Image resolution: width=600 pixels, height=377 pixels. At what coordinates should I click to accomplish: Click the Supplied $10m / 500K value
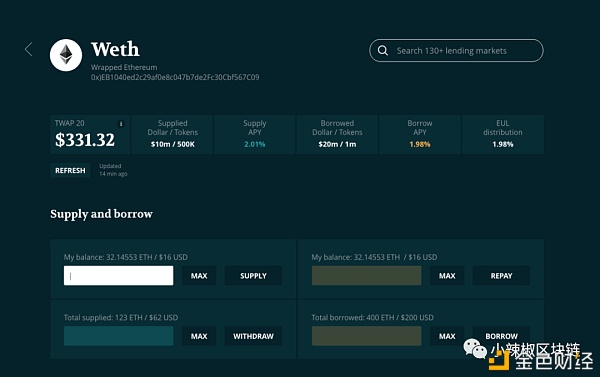(173, 144)
